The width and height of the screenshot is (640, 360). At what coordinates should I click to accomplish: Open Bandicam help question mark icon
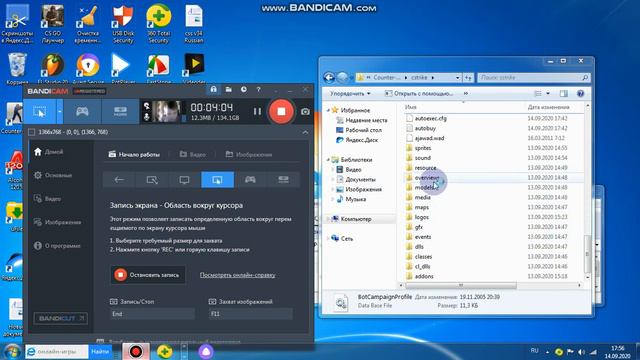tap(258, 89)
